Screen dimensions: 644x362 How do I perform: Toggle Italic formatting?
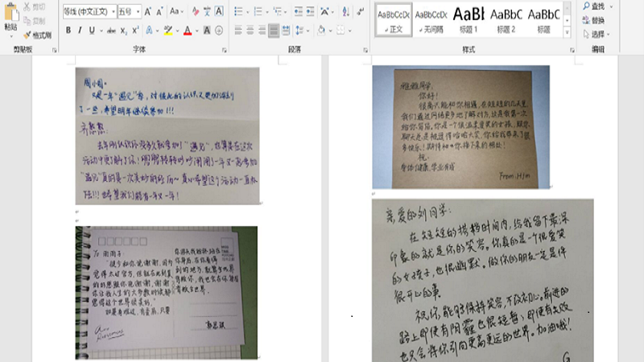coord(80,31)
